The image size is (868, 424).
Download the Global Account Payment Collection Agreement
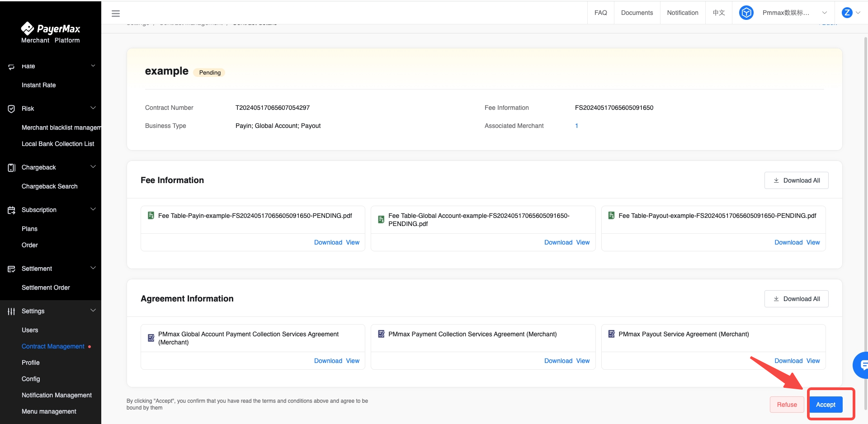point(328,361)
